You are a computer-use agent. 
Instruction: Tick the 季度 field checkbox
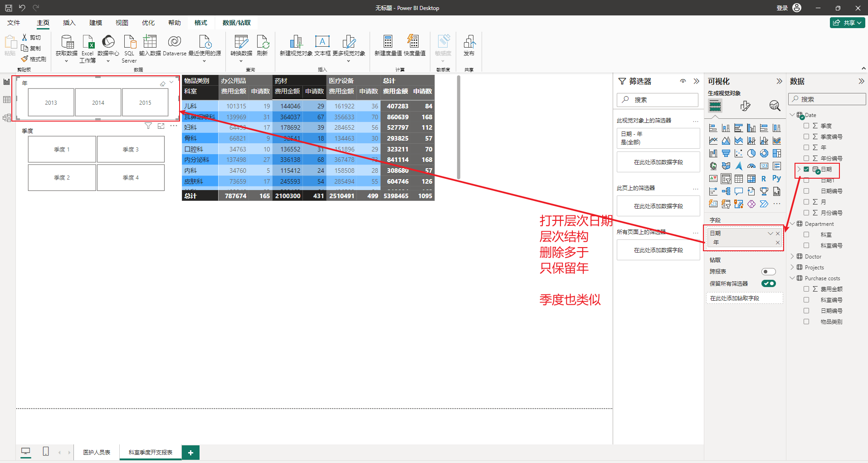point(806,126)
